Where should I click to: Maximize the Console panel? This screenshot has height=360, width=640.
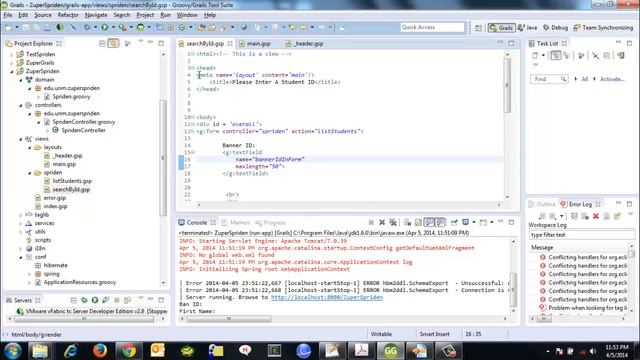pos(511,222)
